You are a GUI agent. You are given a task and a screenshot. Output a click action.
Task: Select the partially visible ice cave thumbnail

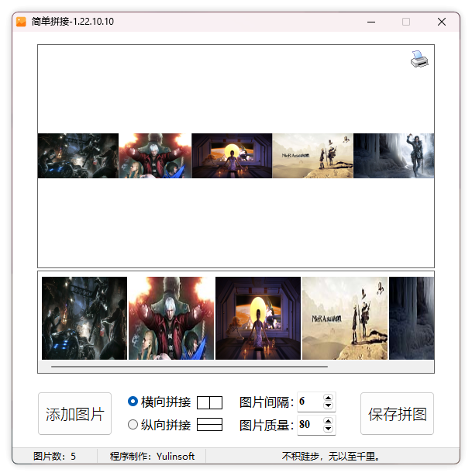[412, 318]
